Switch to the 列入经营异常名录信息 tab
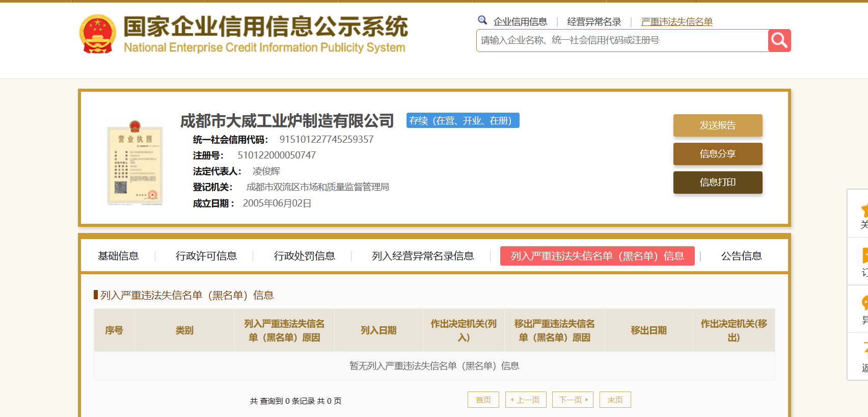Image resolution: width=868 pixels, height=417 pixels. tap(423, 256)
